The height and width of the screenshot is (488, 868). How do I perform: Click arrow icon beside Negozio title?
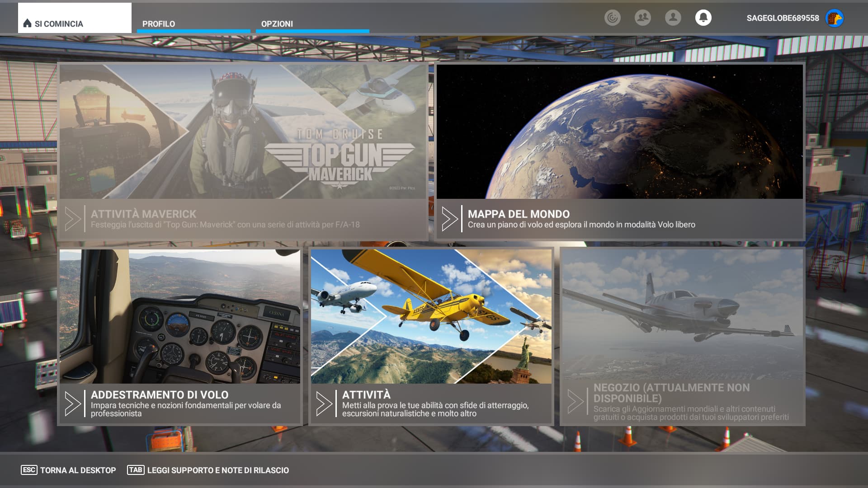click(x=576, y=401)
